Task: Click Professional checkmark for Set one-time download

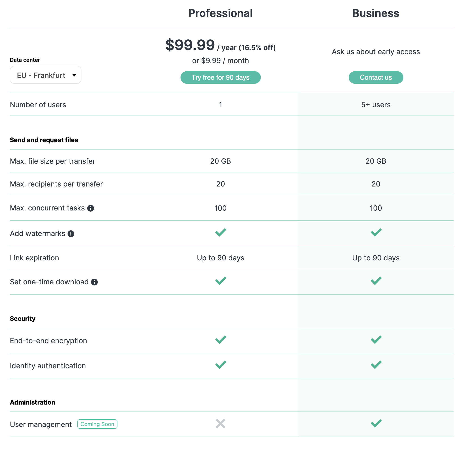Action: 221,281
